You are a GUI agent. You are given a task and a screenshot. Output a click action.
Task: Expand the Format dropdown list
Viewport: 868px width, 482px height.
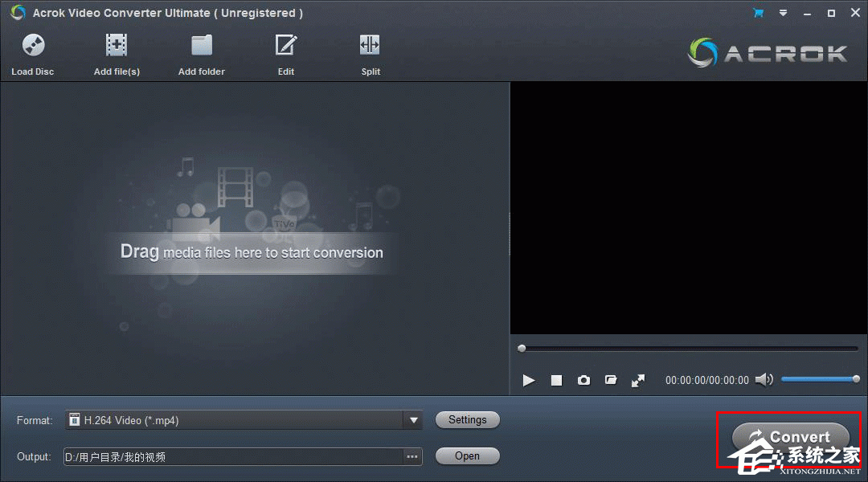(x=414, y=420)
